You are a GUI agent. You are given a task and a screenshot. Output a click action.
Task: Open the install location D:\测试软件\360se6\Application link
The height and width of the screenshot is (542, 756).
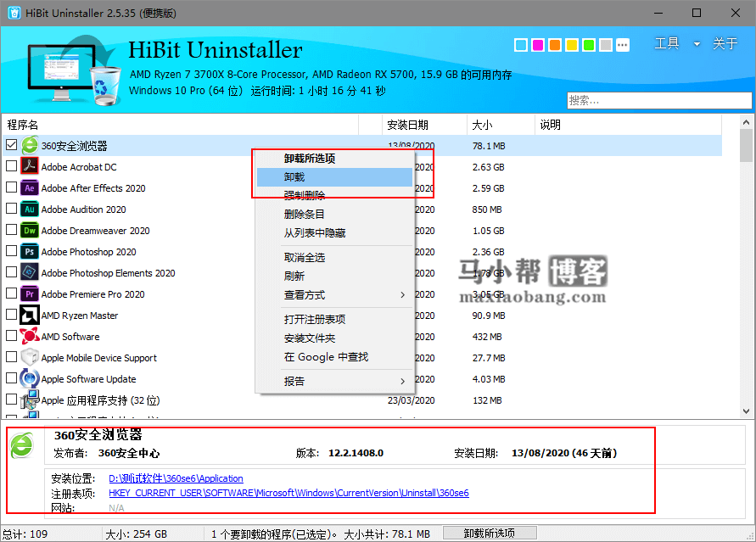click(x=176, y=478)
